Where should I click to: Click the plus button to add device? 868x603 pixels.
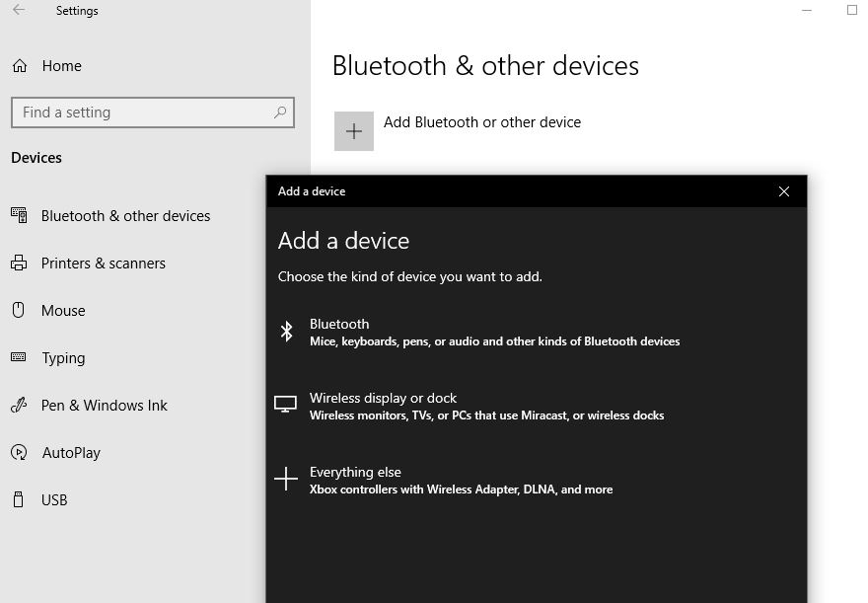[354, 131]
